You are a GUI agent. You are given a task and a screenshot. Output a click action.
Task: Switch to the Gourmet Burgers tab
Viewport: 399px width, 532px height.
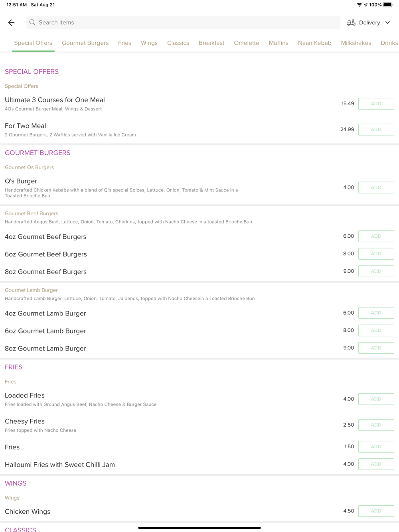[85, 43]
